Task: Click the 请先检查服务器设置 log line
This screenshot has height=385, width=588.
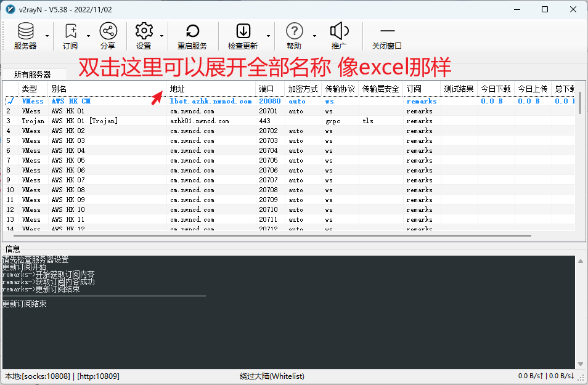Action: tap(35, 259)
